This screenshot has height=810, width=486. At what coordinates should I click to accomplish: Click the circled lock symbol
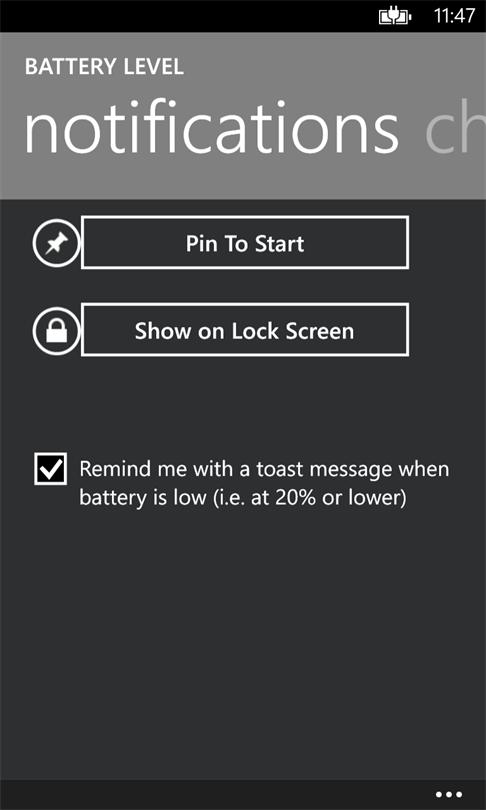pyautogui.click(x=56, y=330)
